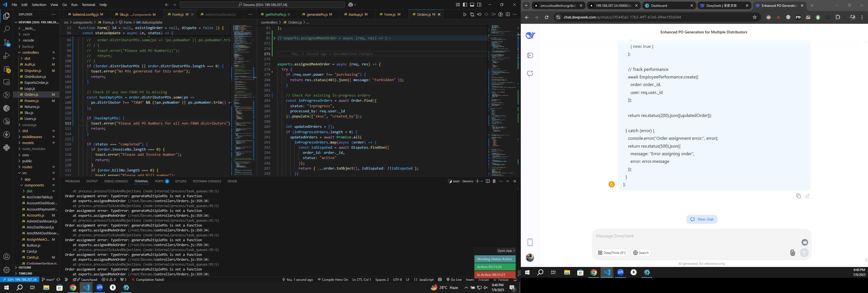Open the Explorer view in VS Code activity bar
This screenshot has width=868, height=293.
tap(7, 16)
